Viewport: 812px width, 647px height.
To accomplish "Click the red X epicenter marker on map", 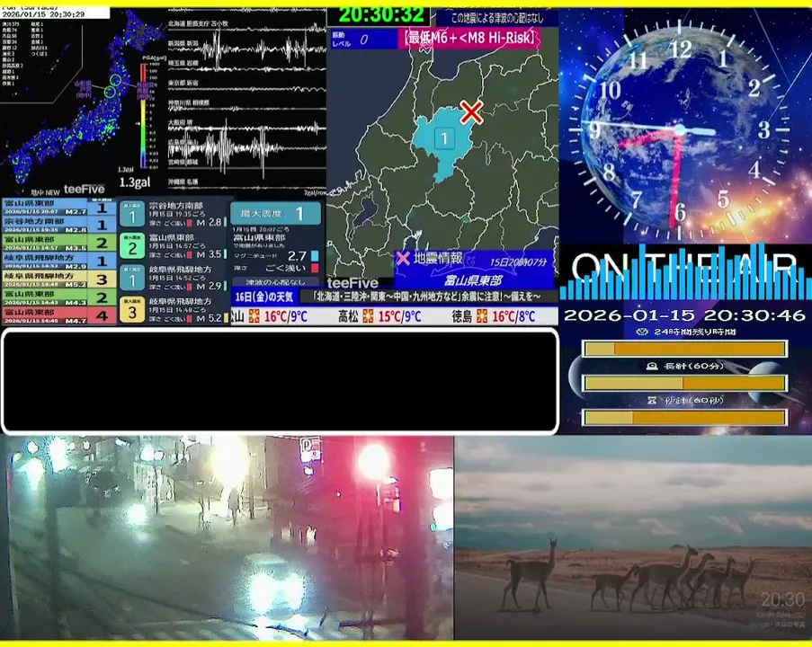I will tap(471, 111).
